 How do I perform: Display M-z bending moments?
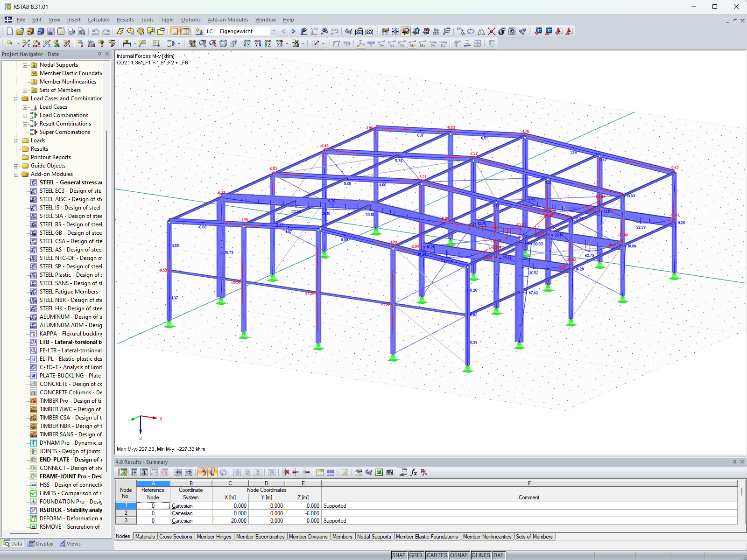422,44
